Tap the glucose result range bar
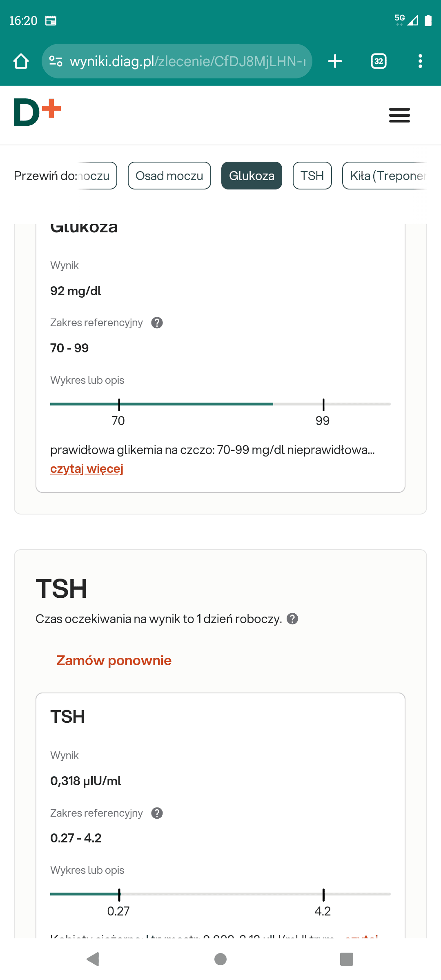 tap(220, 404)
